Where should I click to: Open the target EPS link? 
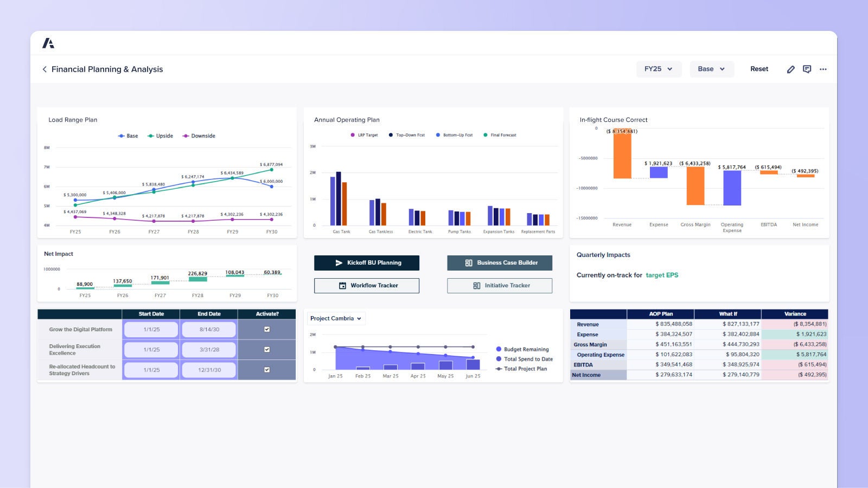[x=662, y=275]
